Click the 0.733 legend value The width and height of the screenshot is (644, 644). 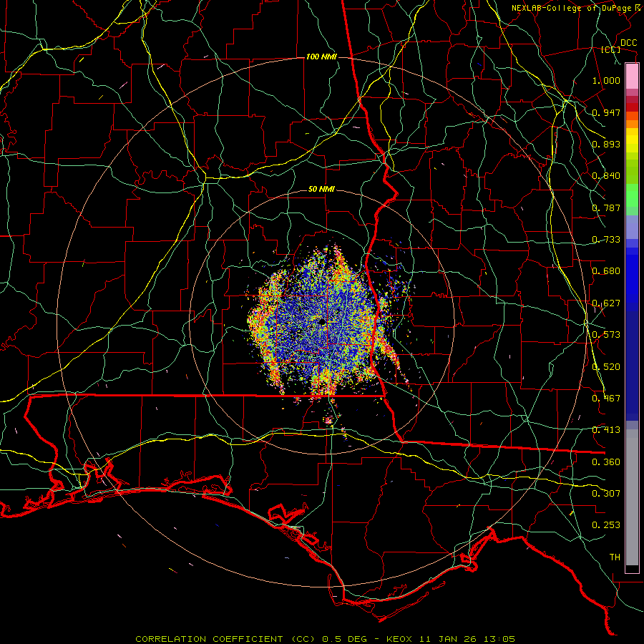click(606, 240)
